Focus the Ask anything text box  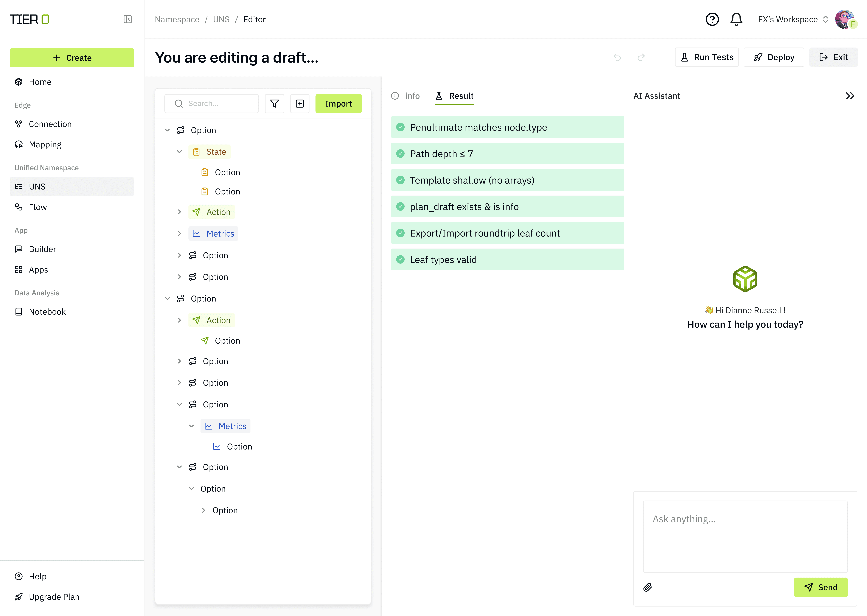(745, 536)
